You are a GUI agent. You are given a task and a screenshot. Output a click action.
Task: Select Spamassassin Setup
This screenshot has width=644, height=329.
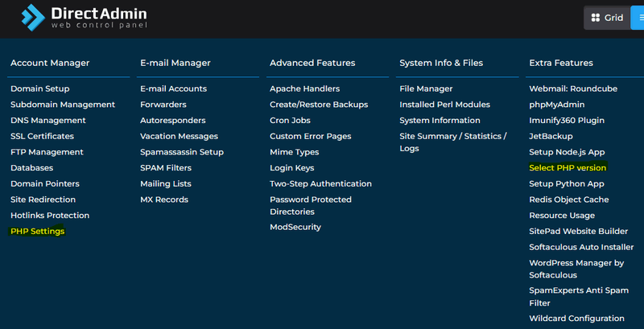(182, 152)
